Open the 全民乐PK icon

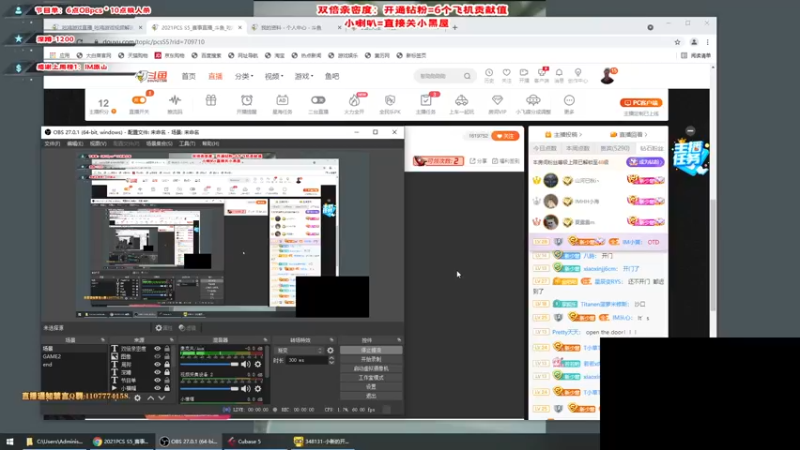(x=390, y=101)
